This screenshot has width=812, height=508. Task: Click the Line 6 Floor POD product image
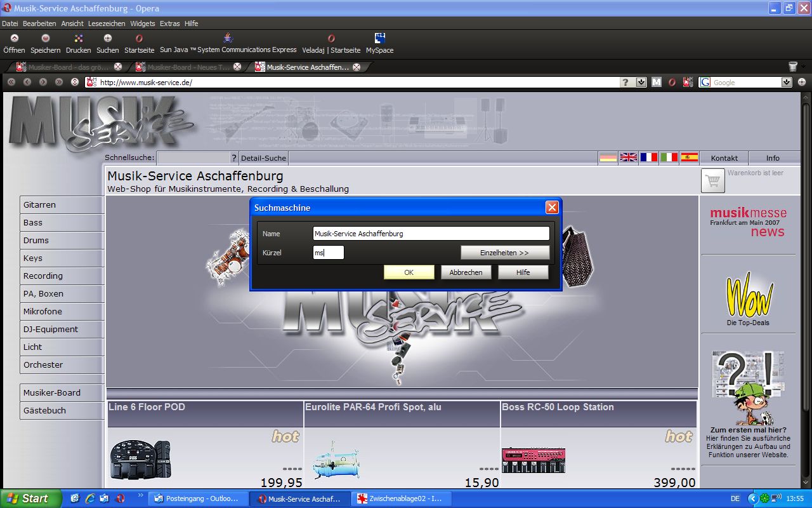point(140,460)
